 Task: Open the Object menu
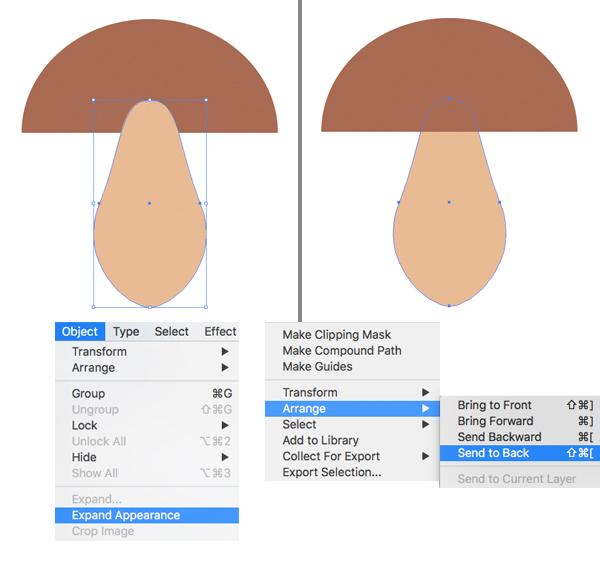(x=80, y=332)
